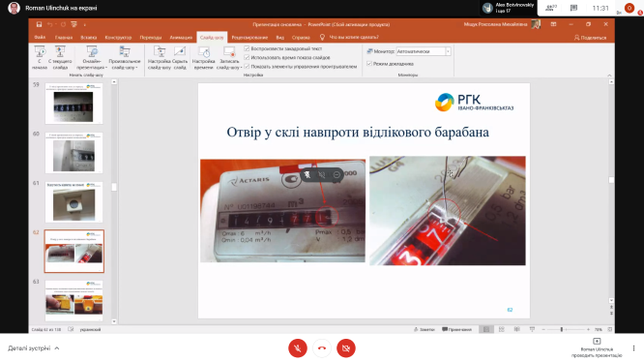Adjust the zoom slider handle

[x=562, y=329]
